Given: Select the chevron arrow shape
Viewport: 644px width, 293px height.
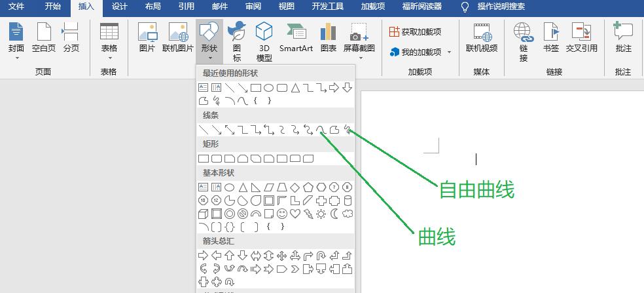Looking at the screenshot, I should 295,269.
